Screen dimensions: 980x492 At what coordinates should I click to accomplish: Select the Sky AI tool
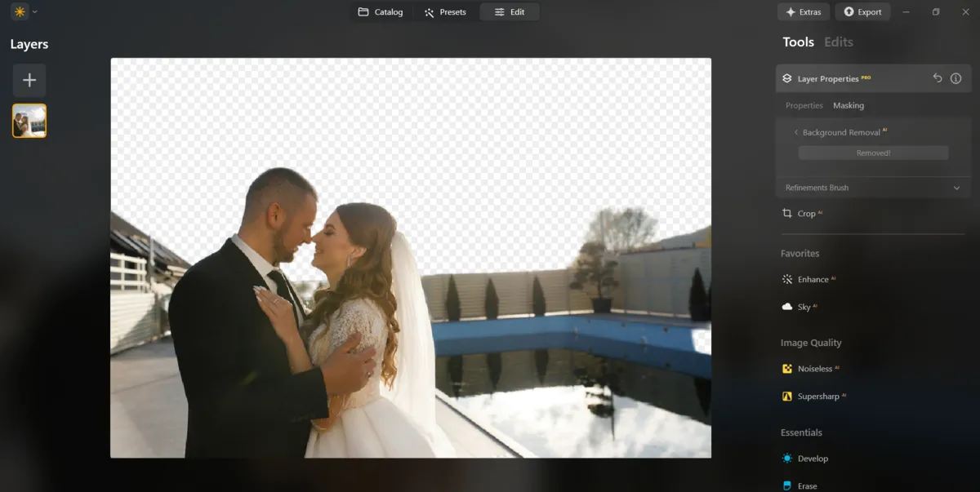[805, 306]
